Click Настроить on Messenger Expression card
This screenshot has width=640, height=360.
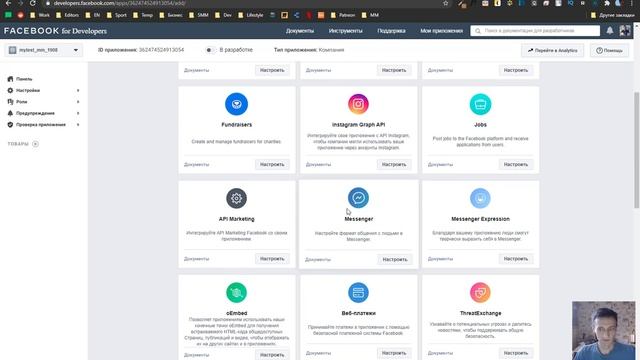tap(516, 259)
